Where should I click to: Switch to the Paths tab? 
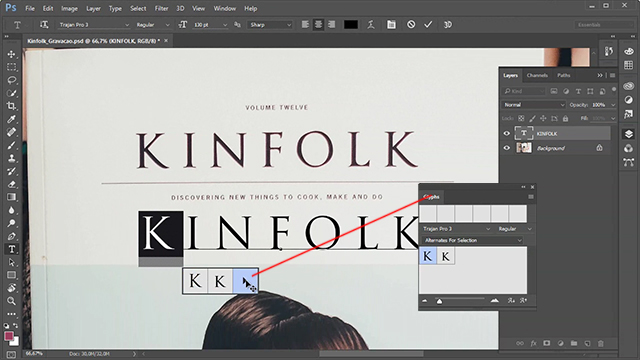click(564, 76)
